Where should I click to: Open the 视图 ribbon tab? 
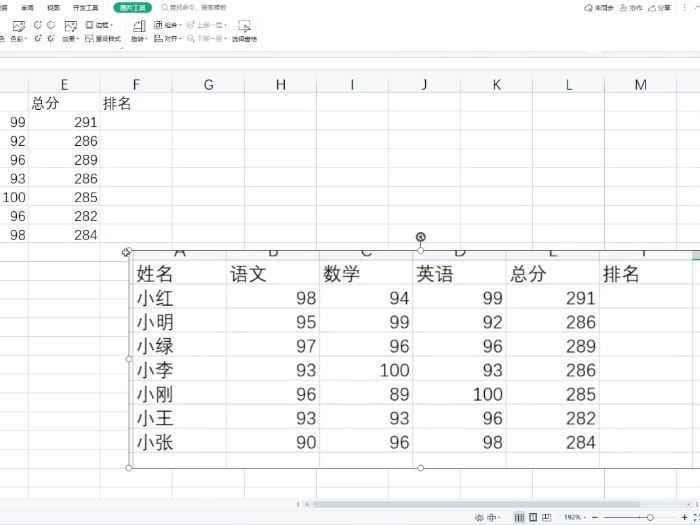pyautogui.click(x=53, y=8)
